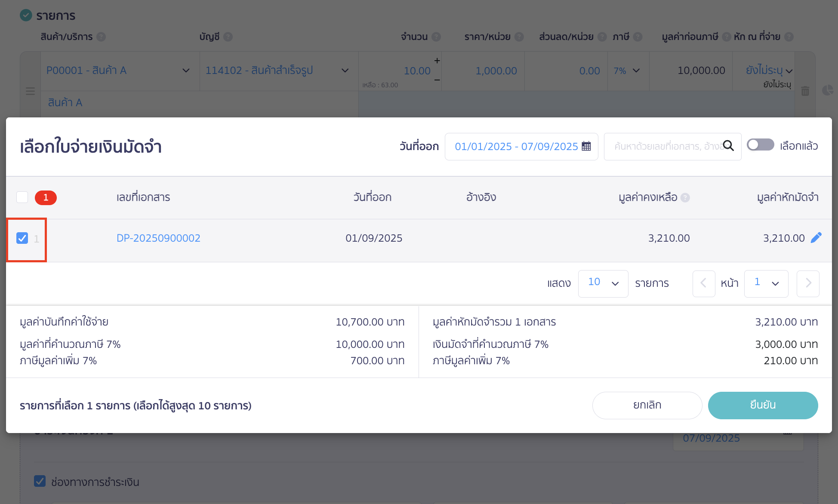Click the 210.00 บาท VAT value
The image size is (838, 504).
pyautogui.click(x=791, y=361)
